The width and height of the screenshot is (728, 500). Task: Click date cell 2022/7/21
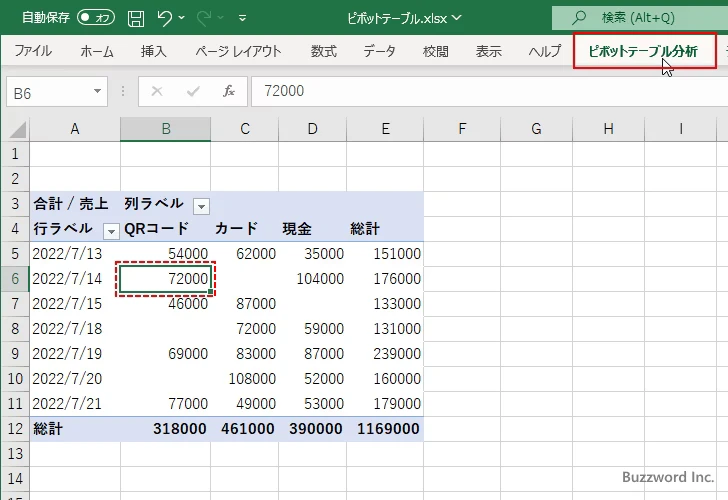coord(75,404)
